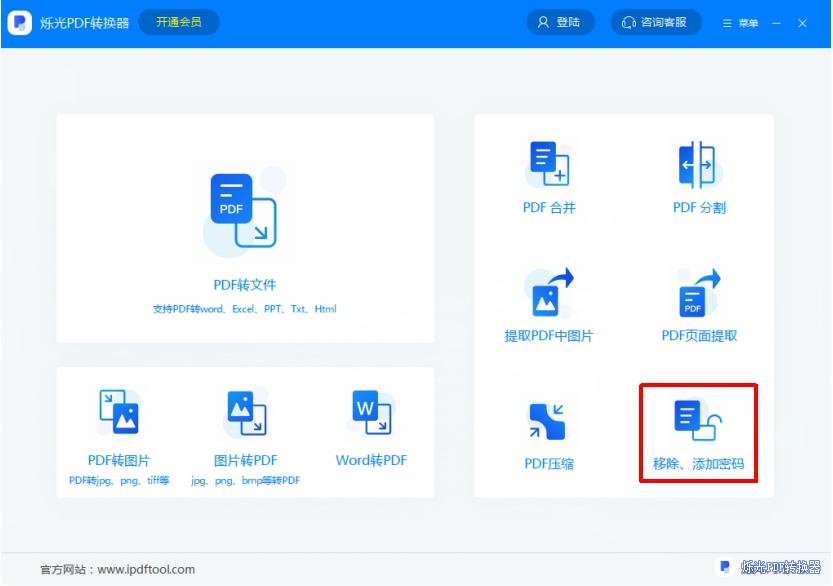Image resolution: width=833 pixels, height=586 pixels.
Task: Click the PDF压缩 label
Action: point(549,464)
